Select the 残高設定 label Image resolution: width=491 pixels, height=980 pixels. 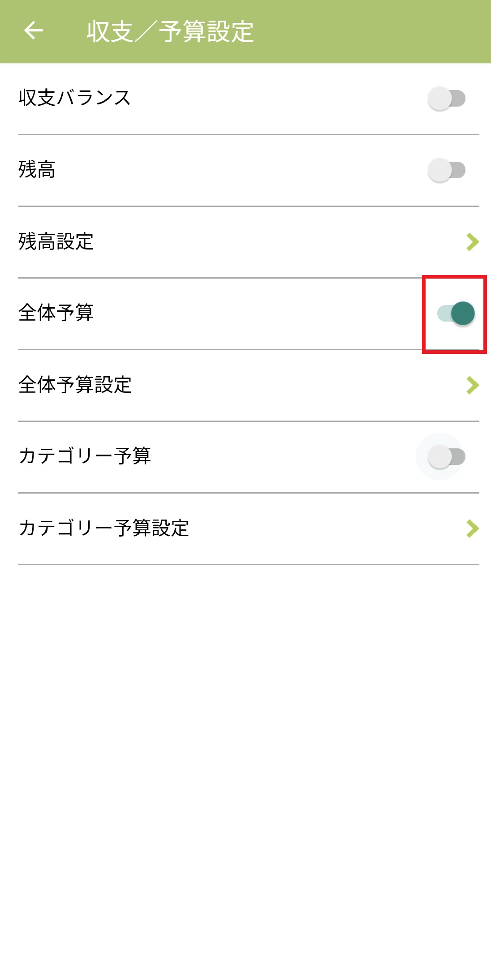click(x=56, y=242)
